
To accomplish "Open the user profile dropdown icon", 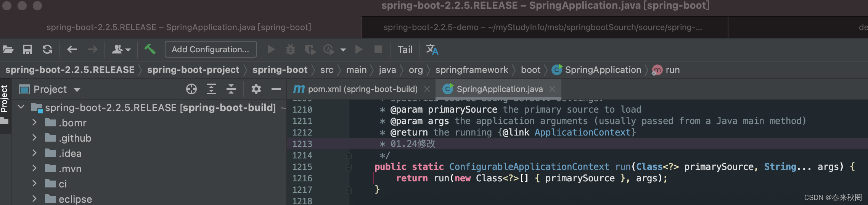I will pyautogui.click(x=121, y=49).
